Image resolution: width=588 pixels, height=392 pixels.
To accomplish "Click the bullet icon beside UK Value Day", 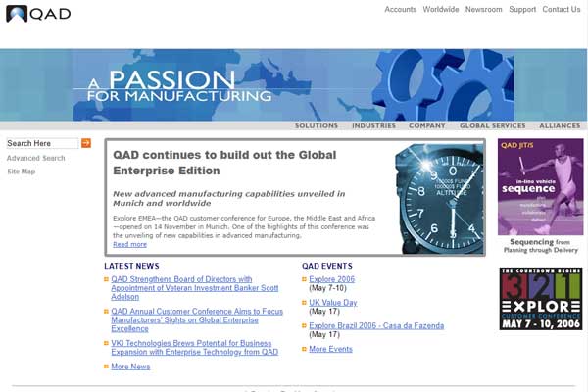I will click(304, 303).
